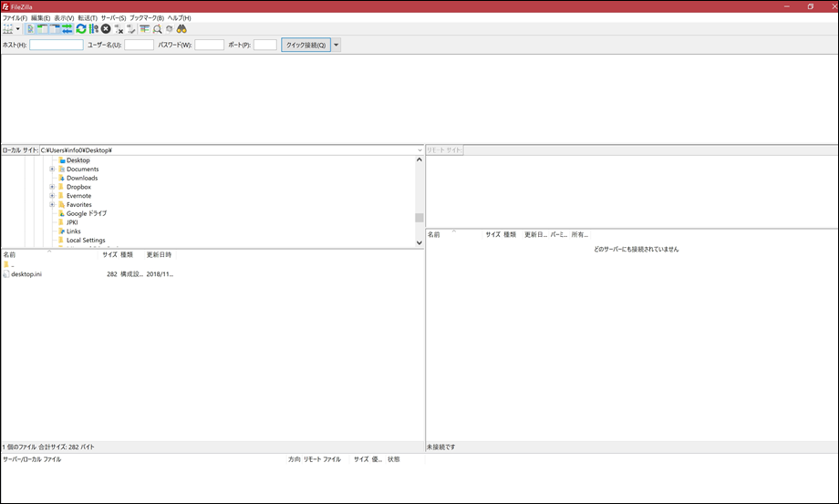Image resolution: width=839 pixels, height=504 pixels.
Task: Open Site Manager dropdown arrow in toolbar
Action: coord(17,29)
